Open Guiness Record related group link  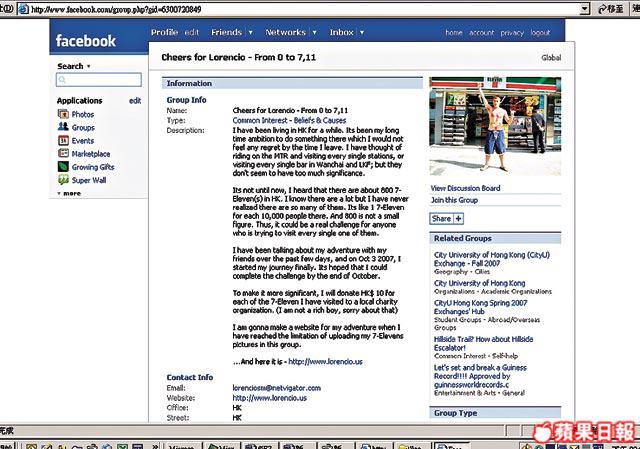coord(480,376)
